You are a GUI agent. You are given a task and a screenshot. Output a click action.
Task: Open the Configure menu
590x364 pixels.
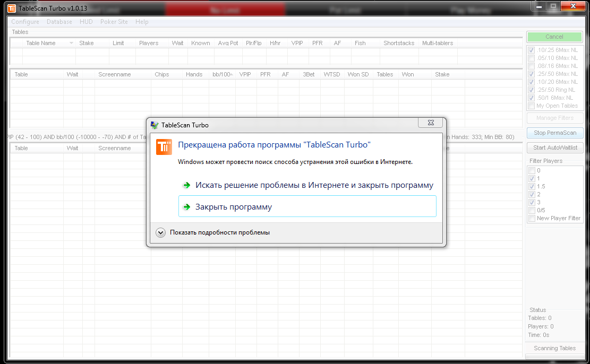pos(25,22)
